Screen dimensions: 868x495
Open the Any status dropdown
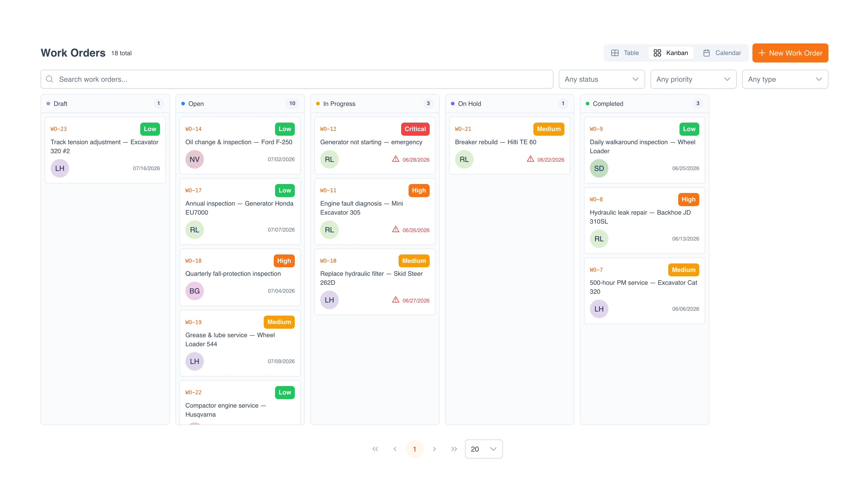pyautogui.click(x=601, y=79)
